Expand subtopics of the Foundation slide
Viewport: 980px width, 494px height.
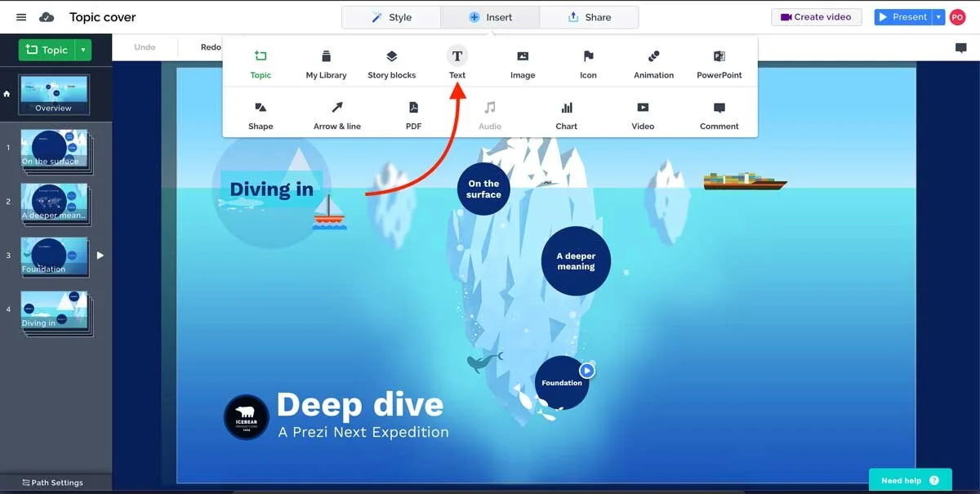point(100,255)
